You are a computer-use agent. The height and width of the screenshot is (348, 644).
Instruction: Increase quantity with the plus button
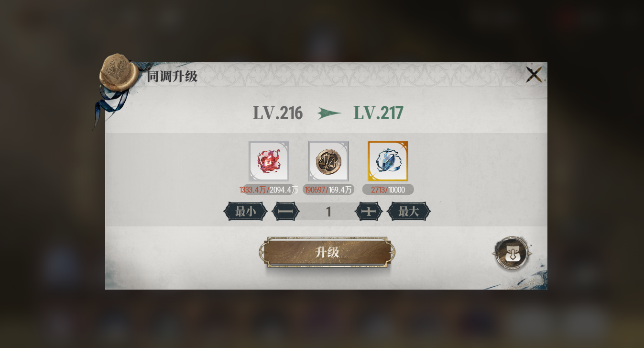369,211
